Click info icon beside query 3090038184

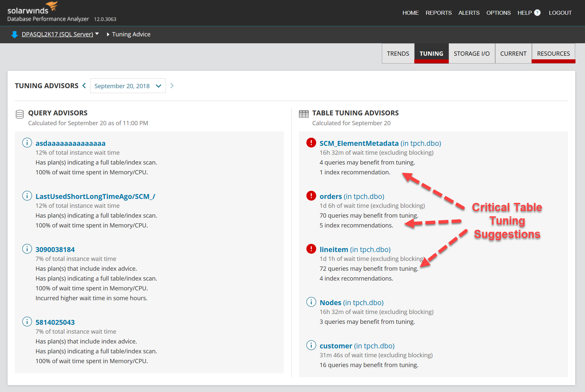coord(27,249)
